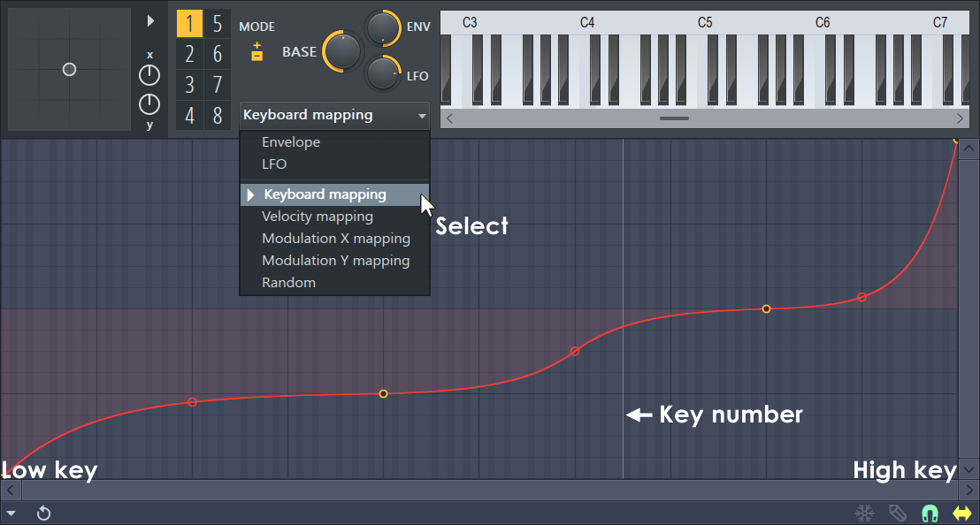Image resolution: width=980 pixels, height=525 pixels.
Task: Click the LFO amount knob
Action: pyautogui.click(x=382, y=73)
